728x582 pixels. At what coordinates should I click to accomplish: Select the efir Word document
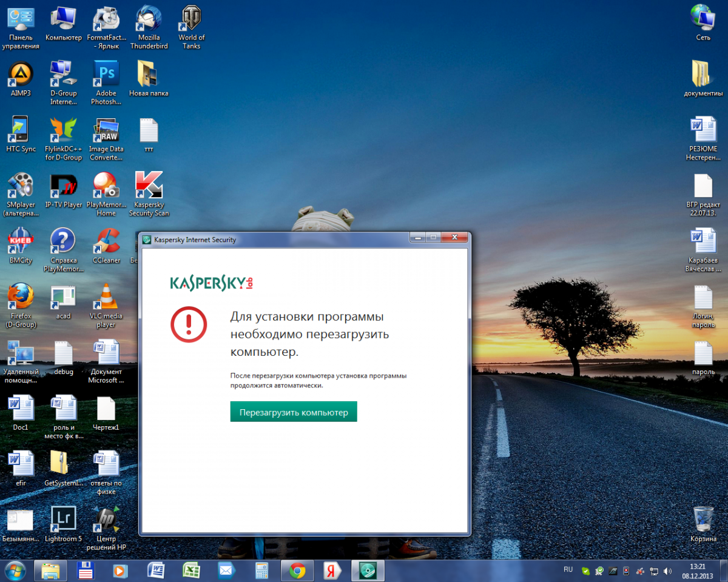pyautogui.click(x=21, y=469)
